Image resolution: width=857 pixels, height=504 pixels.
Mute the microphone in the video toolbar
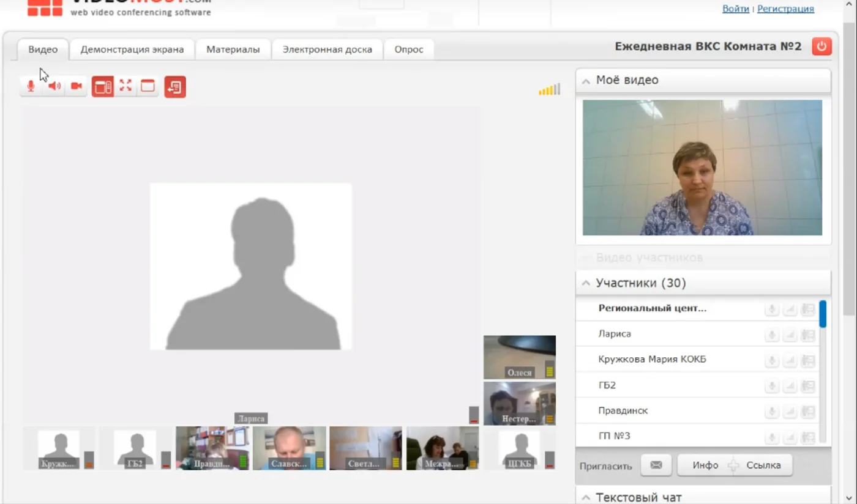[x=31, y=86]
